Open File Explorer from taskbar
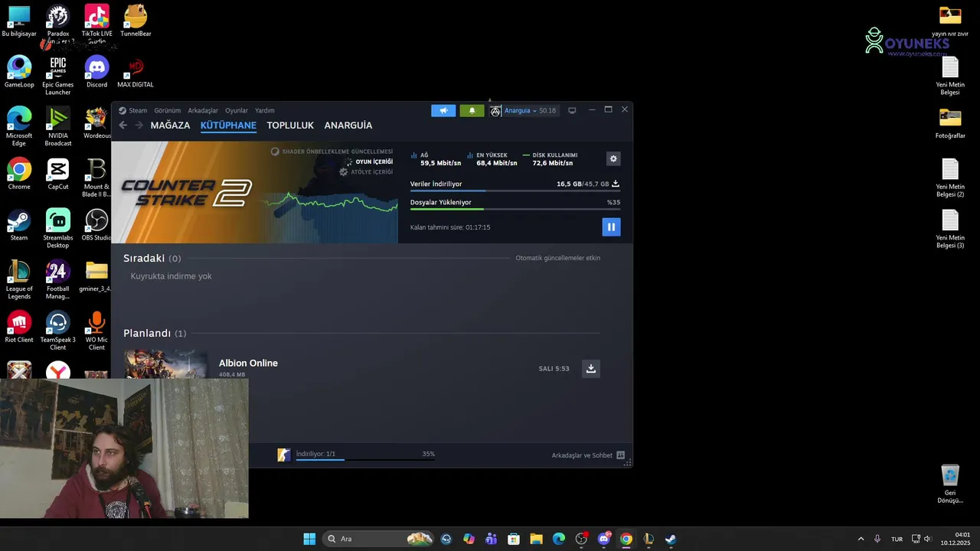Viewport: 980px width, 551px height. (537, 539)
